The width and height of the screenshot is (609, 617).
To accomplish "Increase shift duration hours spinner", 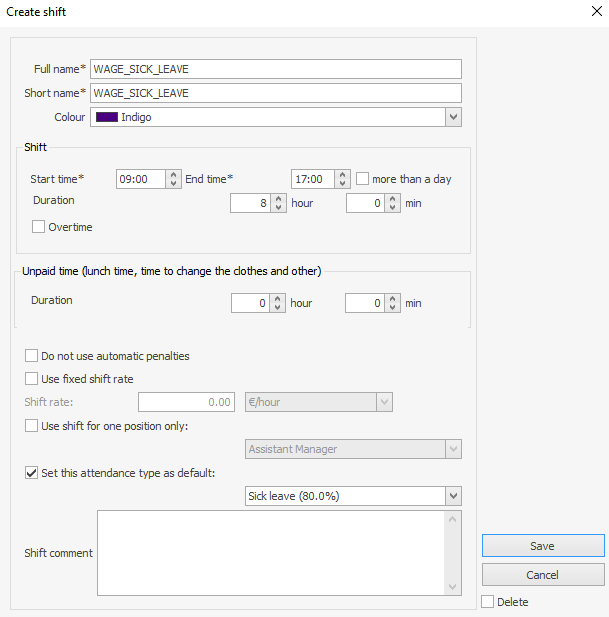I will coord(278,198).
